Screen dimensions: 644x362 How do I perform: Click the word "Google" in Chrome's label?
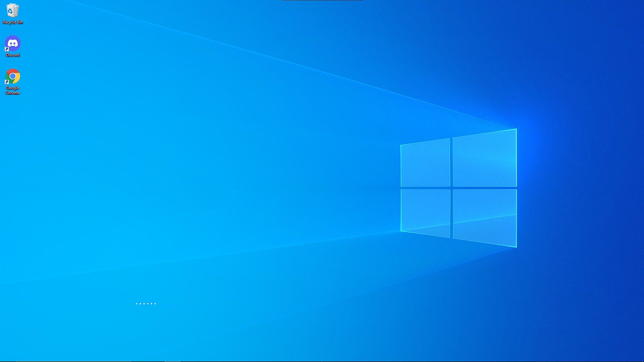12,88
